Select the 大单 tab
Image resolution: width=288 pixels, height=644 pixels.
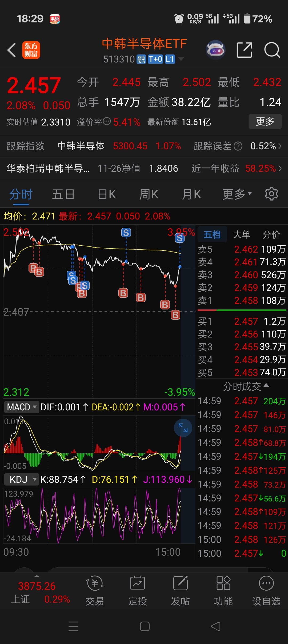click(x=242, y=234)
